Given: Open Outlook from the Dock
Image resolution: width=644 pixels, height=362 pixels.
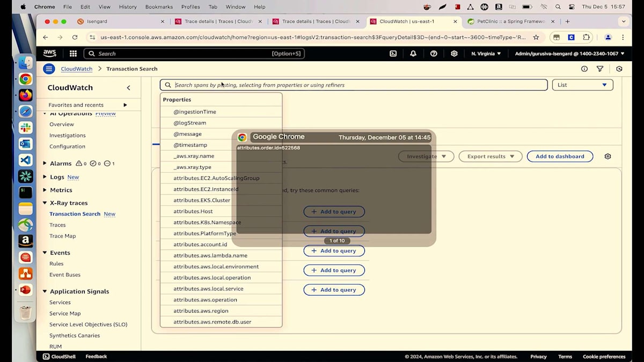Looking at the screenshot, I should pyautogui.click(x=25, y=144).
